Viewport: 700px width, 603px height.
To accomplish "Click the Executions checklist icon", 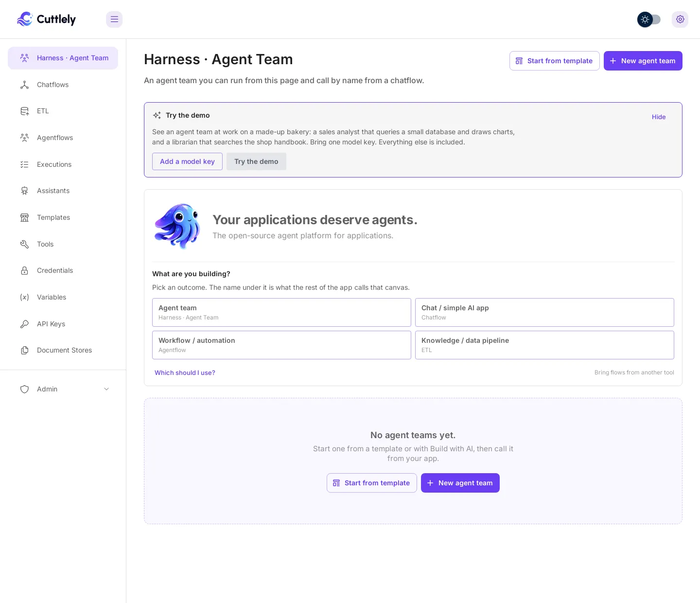I will coord(24,164).
